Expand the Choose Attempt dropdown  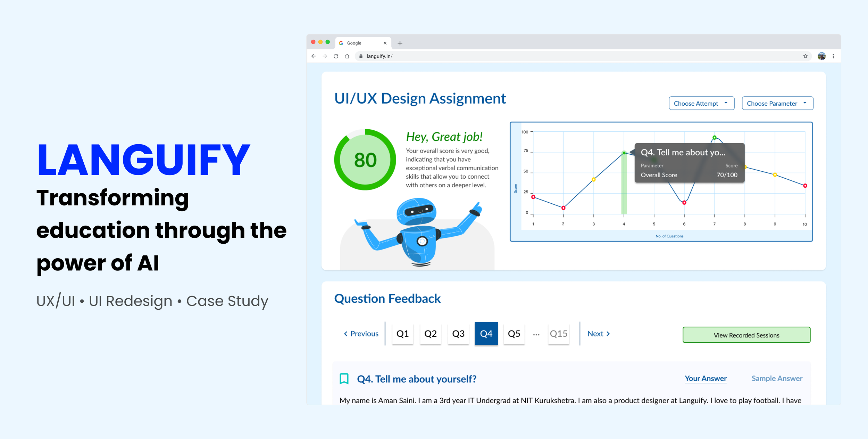pyautogui.click(x=701, y=103)
